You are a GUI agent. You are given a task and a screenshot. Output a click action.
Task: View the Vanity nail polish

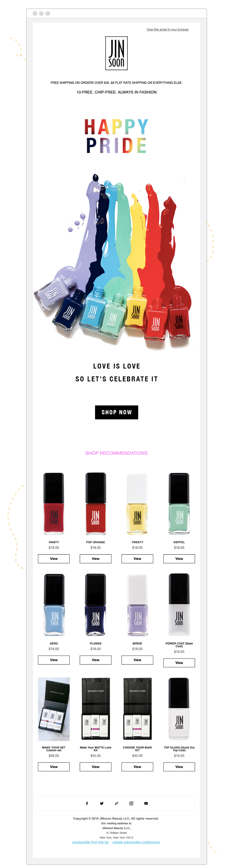(54, 559)
